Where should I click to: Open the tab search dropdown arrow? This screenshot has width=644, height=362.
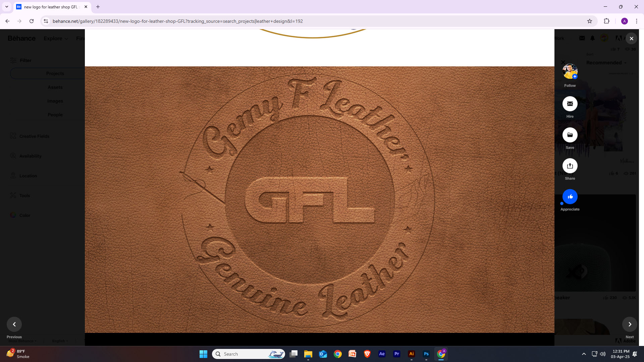[x=7, y=7]
